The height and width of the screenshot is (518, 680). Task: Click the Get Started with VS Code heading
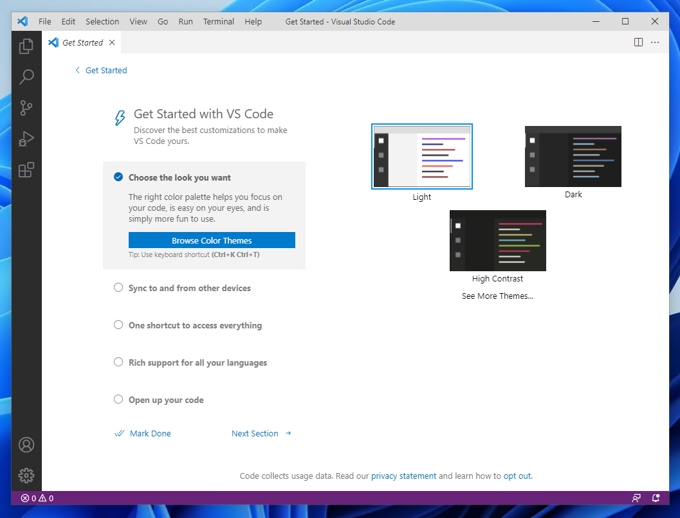coord(203,114)
